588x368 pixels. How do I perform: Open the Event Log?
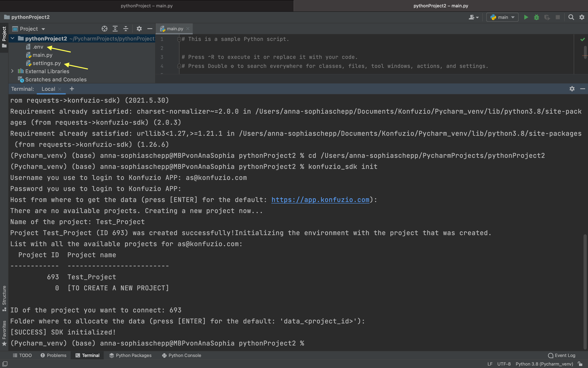[562, 355]
